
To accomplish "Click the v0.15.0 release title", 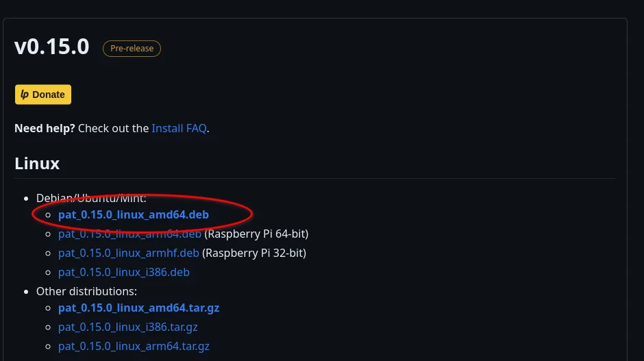I will [51, 47].
